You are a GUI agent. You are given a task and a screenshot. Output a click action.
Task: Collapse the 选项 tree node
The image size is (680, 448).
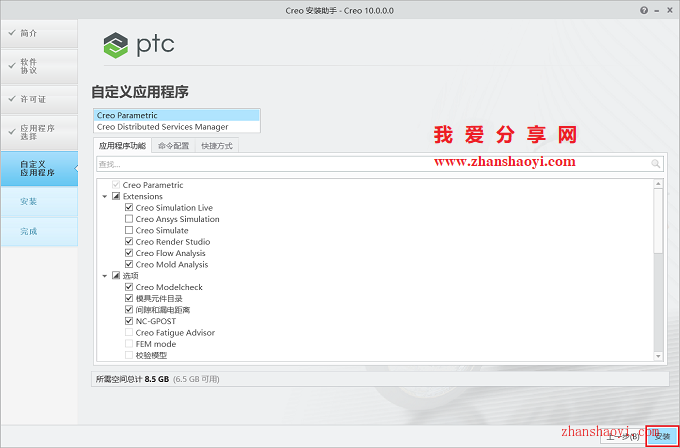click(x=105, y=276)
